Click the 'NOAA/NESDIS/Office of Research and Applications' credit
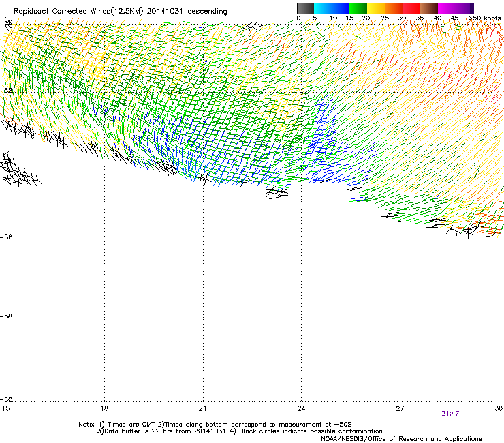504x443 pixels. pos(401,439)
